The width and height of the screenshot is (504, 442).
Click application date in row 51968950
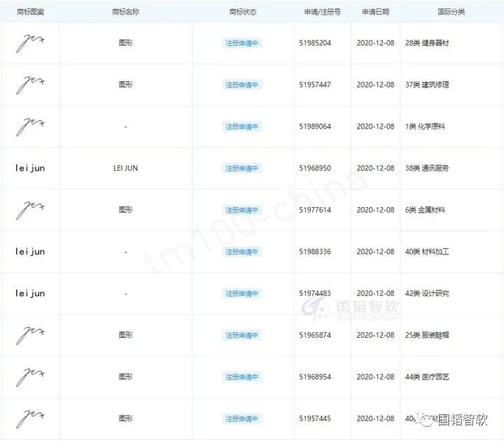coord(375,169)
